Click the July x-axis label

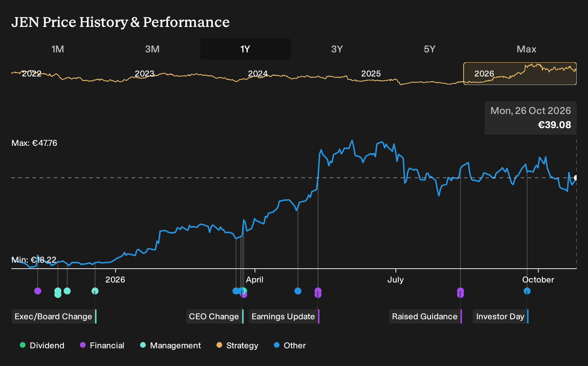(396, 280)
